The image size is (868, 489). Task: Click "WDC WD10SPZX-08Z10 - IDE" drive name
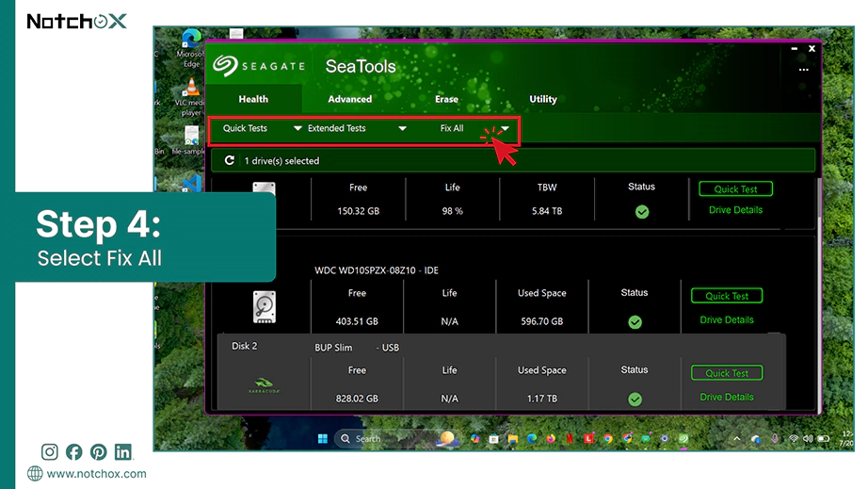coord(377,270)
